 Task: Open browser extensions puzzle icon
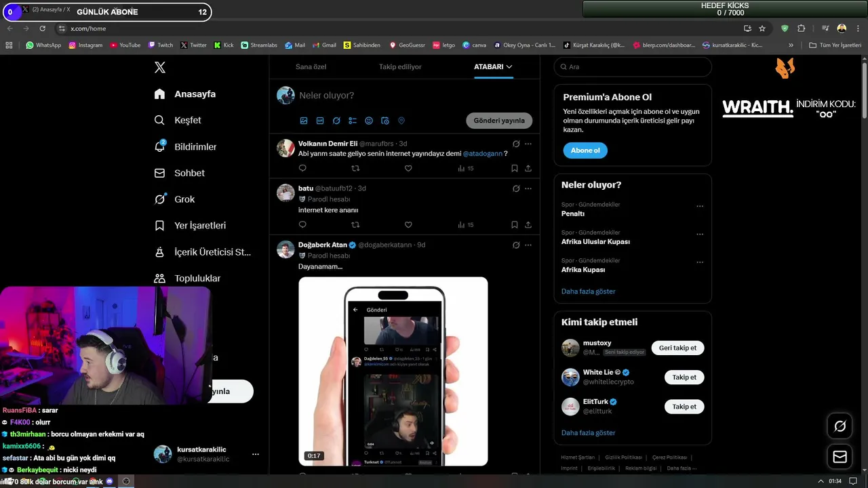(801, 28)
